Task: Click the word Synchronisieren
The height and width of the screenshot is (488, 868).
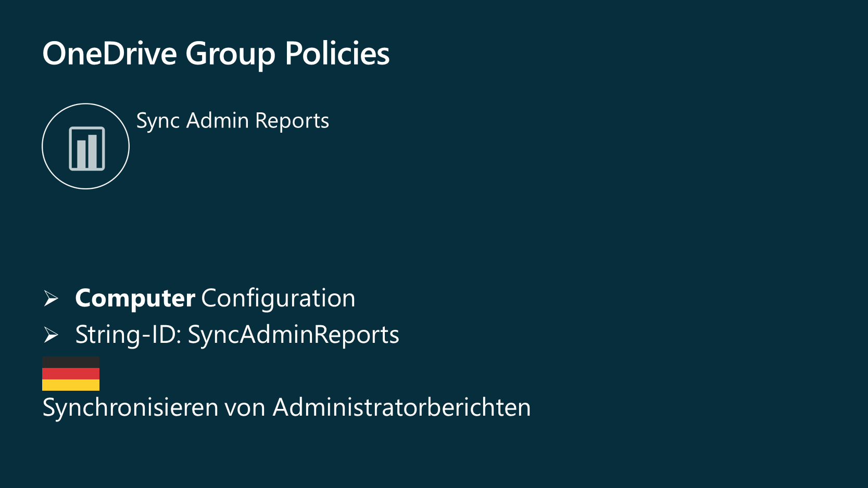Action: click(130, 407)
